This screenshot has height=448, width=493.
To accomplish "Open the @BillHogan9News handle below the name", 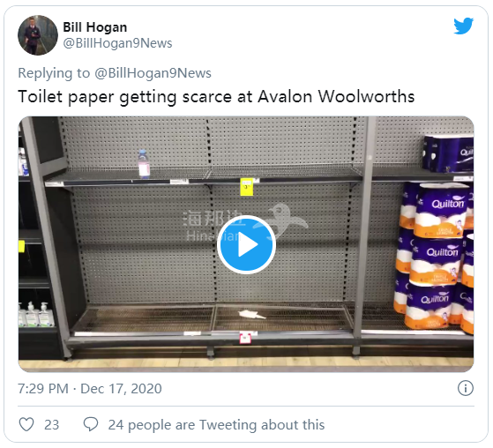I will point(117,43).
